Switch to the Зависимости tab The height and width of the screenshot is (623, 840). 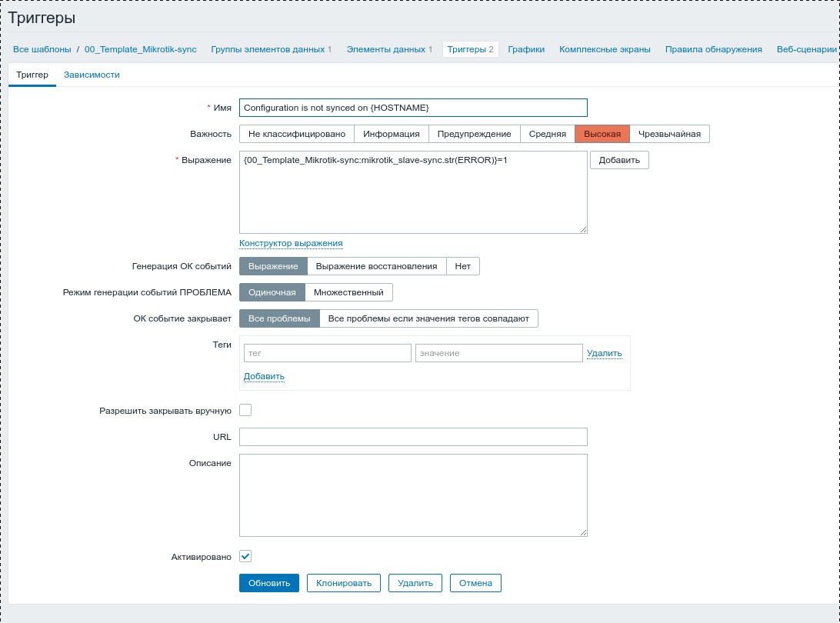pyautogui.click(x=92, y=75)
